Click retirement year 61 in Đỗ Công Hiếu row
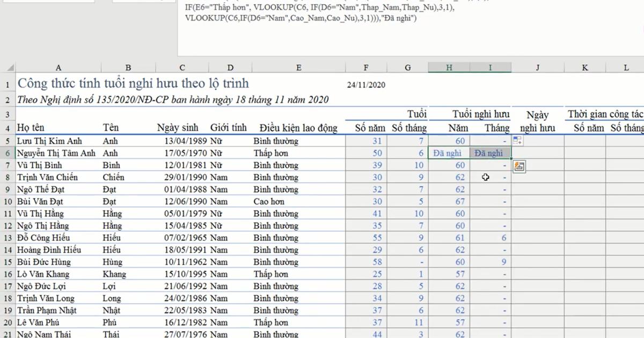Image resolution: width=644 pixels, height=338 pixels. click(x=460, y=238)
